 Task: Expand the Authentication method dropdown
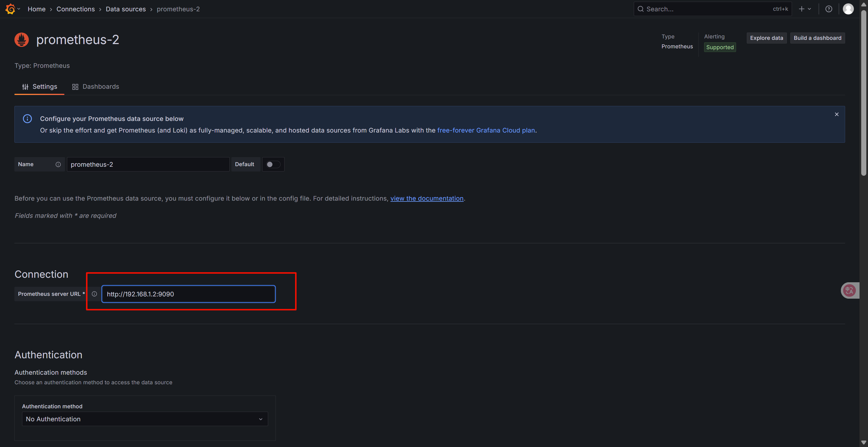click(145, 419)
